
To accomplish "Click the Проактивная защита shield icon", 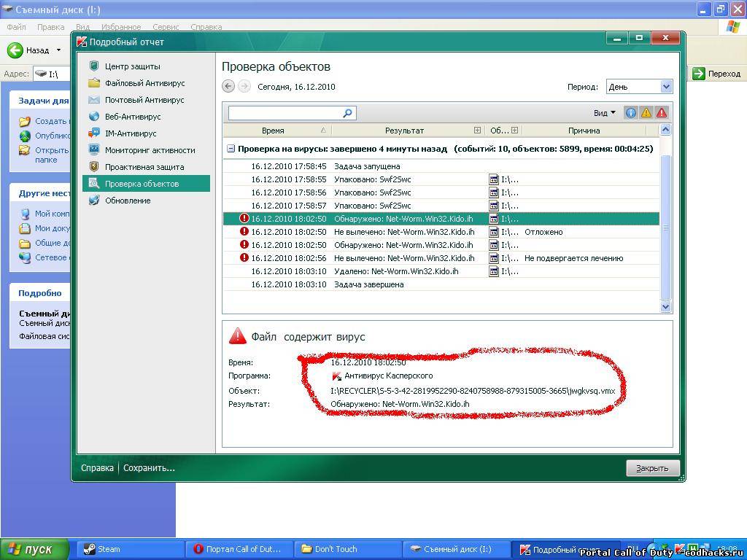I will tap(94, 167).
